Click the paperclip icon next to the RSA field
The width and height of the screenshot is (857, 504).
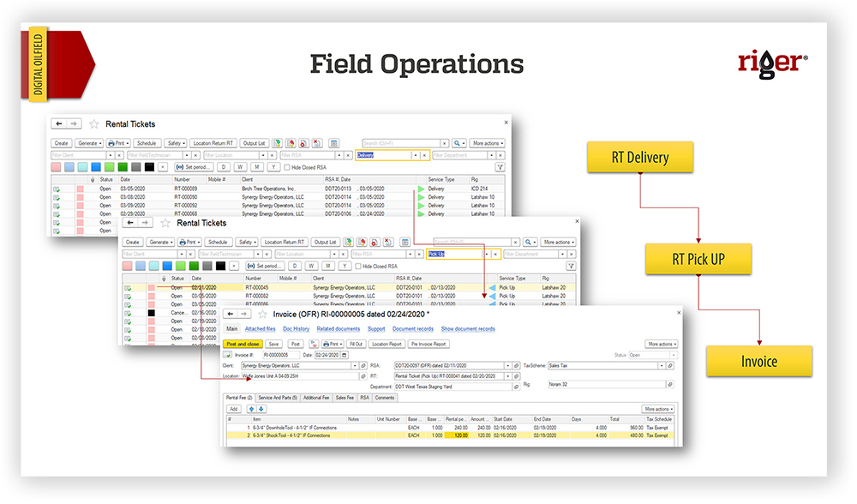pos(516,365)
